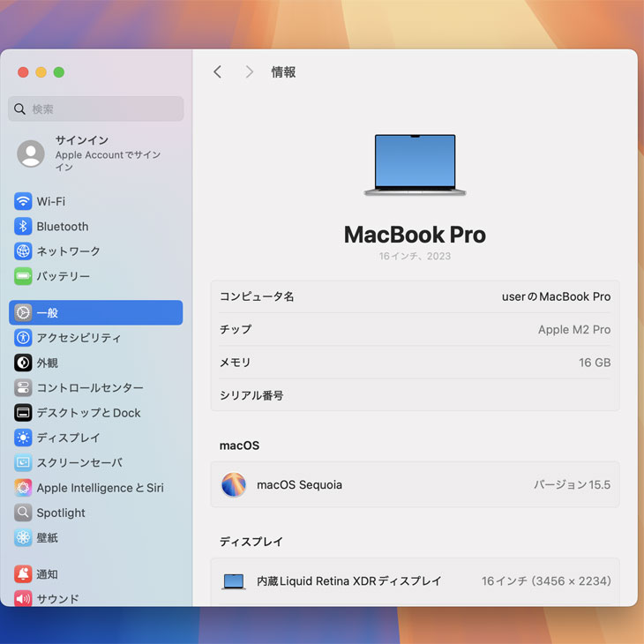
Task: Click the user avatar icon
Action: (31, 154)
